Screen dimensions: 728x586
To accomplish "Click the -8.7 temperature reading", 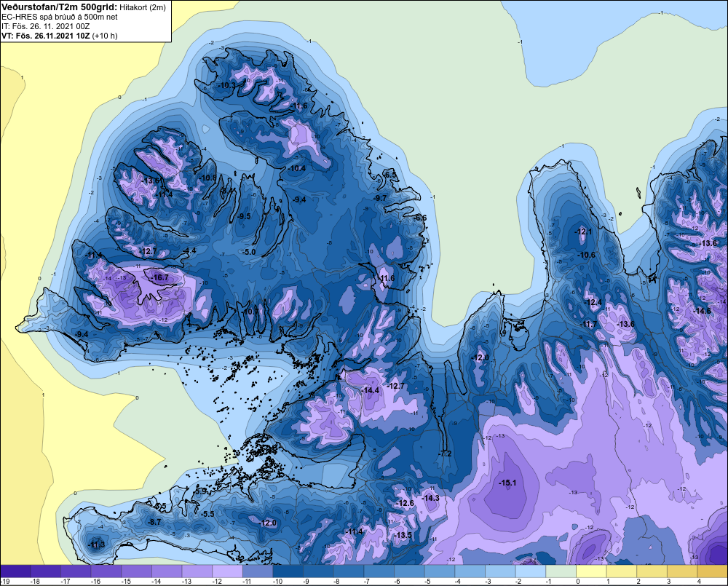I will coord(154,522).
